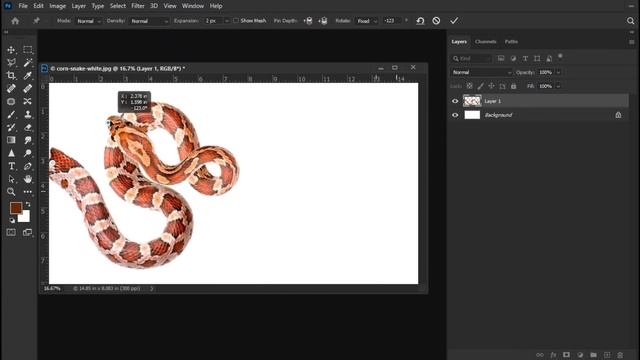Open the Opacity slider dropdown arrow
This screenshot has height=360, width=640.
point(558,72)
